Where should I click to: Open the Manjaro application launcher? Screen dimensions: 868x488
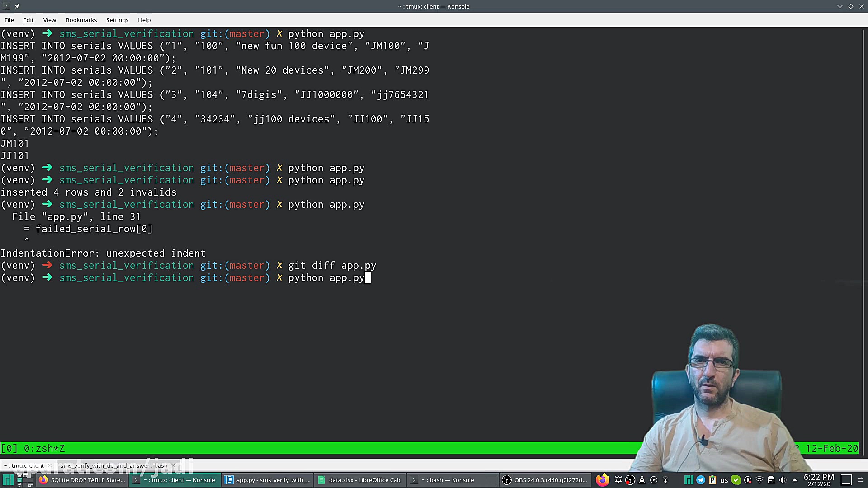tap(8, 480)
